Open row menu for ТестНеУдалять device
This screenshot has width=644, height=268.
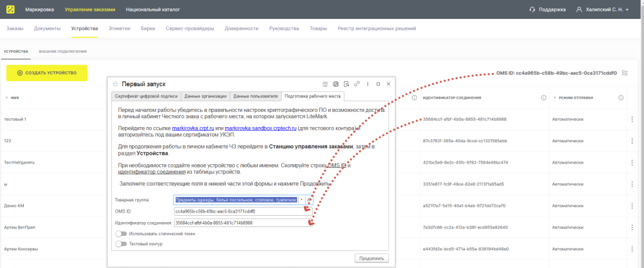[x=631, y=162]
